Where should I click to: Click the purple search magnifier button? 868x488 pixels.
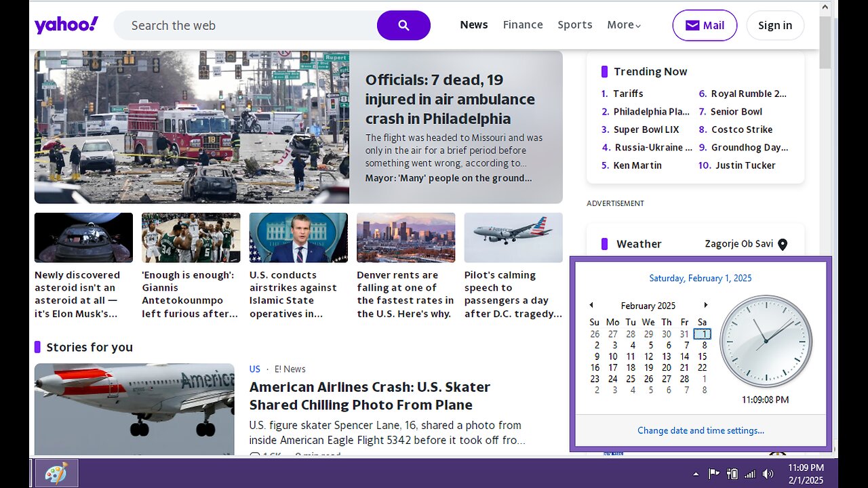(403, 25)
